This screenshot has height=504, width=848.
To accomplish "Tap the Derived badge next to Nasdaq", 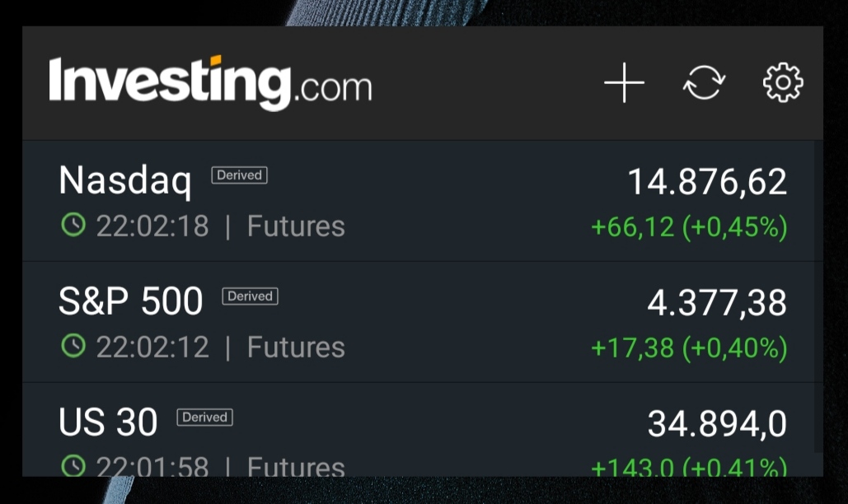I will pos(239,175).
